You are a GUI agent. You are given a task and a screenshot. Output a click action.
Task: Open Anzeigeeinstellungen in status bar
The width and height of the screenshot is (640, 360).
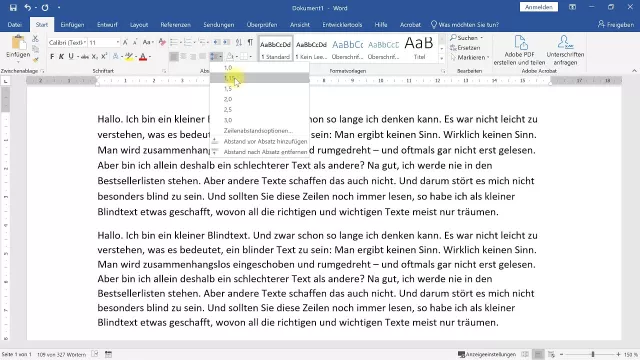pyautogui.click(x=487, y=354)
